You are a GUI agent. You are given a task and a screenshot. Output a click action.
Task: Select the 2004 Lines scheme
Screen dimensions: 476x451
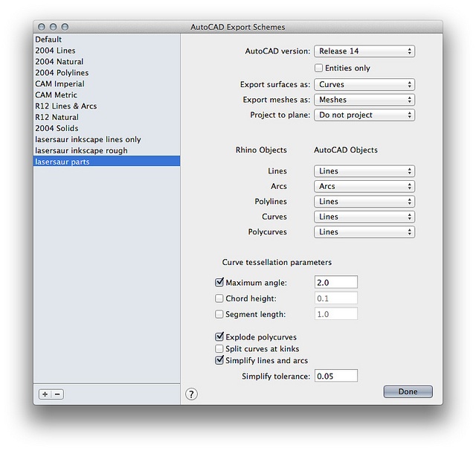(x=106, y=51)
